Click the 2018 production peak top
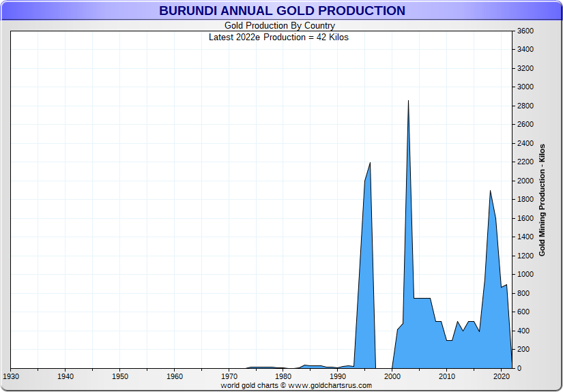This screenshot has width=563, height=392. (490, 191)
